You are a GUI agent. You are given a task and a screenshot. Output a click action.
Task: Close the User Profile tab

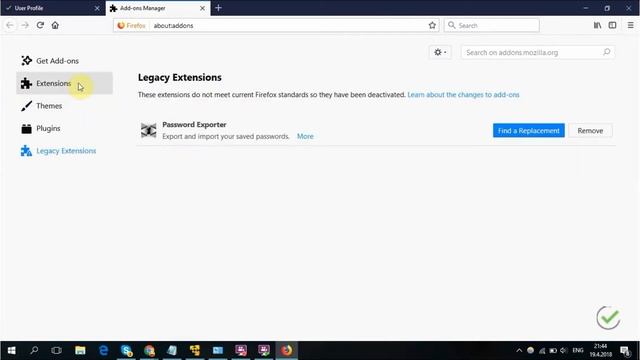pos(97,8)
